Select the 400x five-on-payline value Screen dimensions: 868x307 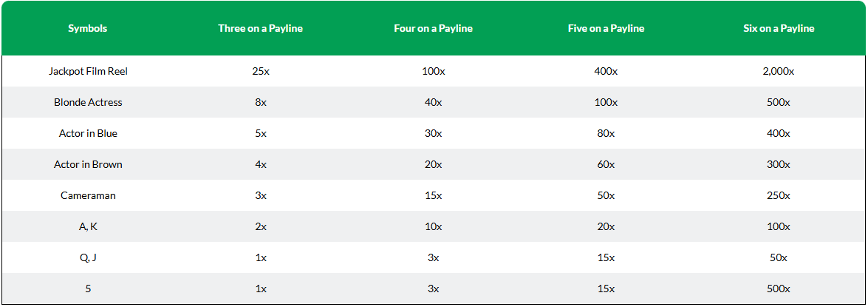[606, 72]
